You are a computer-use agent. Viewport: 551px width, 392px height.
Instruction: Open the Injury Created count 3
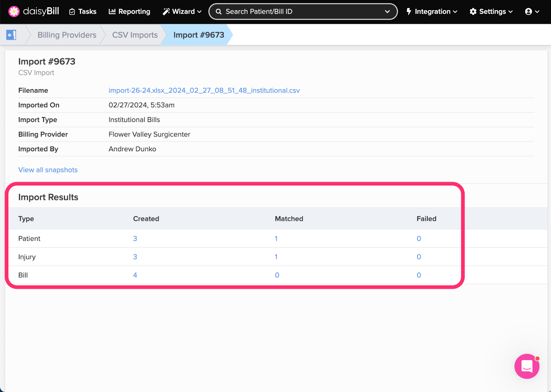[135, 257]
